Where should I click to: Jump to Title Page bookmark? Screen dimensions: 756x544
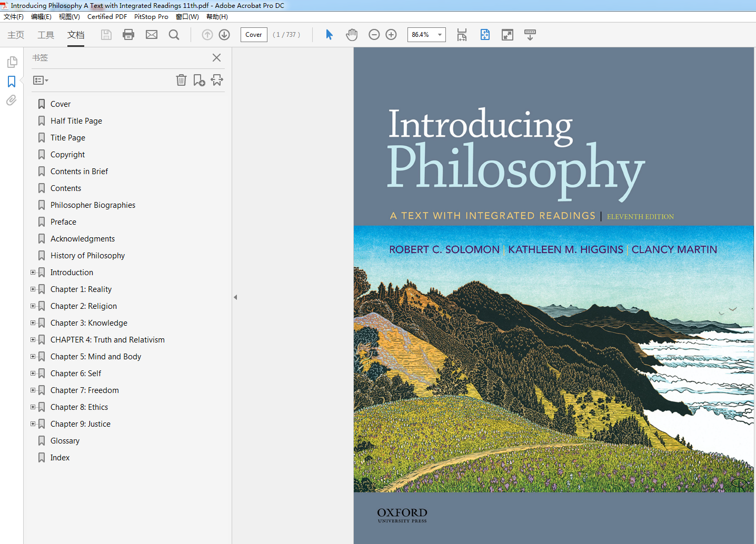[x=68, y=138]
